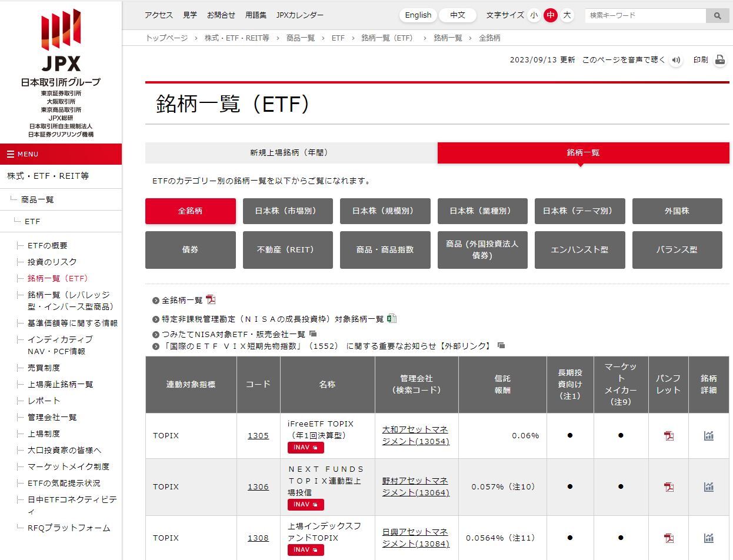Filter by 日本株（テーマ別）
733x560 pixels.
[580, 211]
